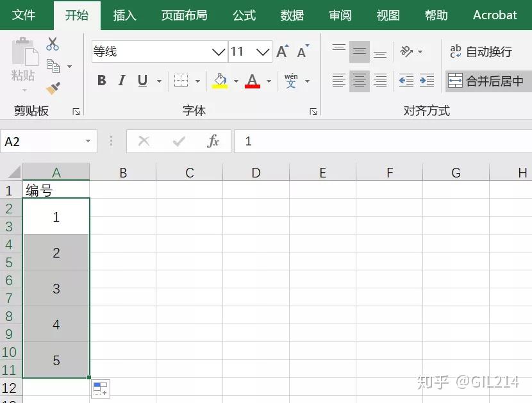Decrease indent icon

point(406,81)
